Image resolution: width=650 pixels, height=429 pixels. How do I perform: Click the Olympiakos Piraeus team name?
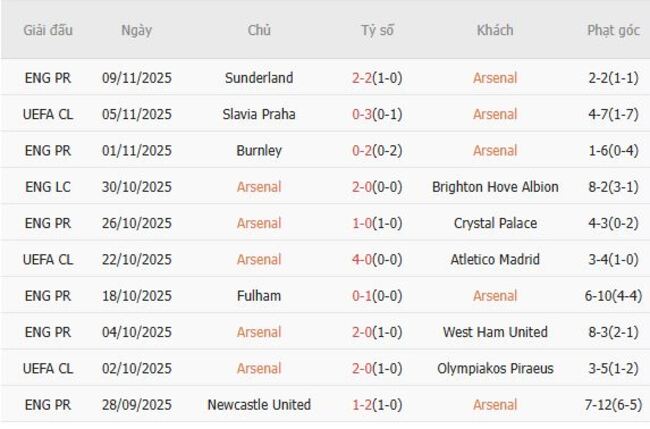tap(495, 369)
